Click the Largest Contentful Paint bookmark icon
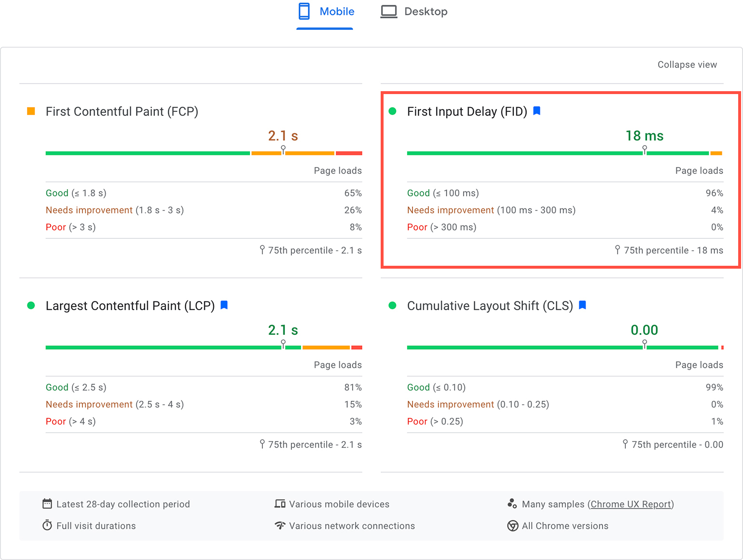 [224, 305]
